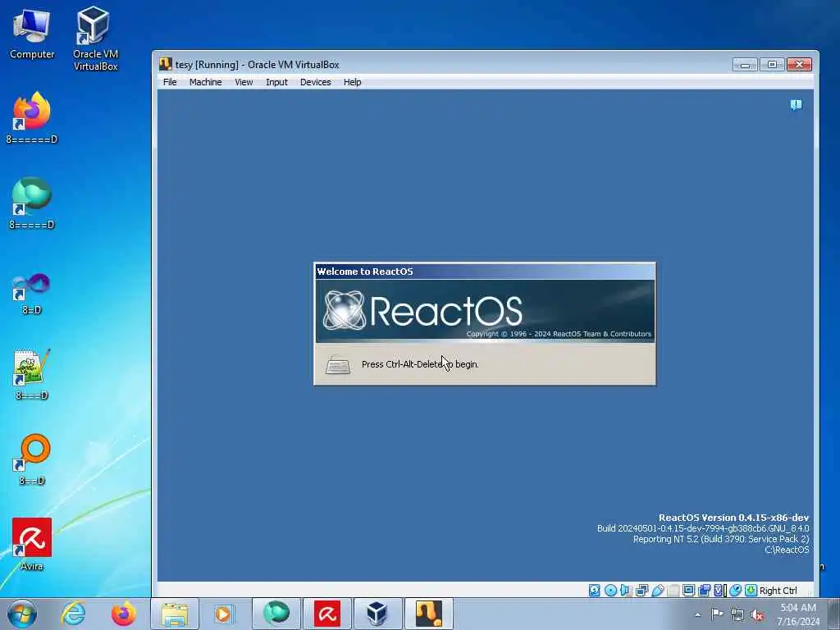Select the Computer desktop icon
Image resolution: width=840 pixels, height=630 pixels.
(x=32, y=34)
